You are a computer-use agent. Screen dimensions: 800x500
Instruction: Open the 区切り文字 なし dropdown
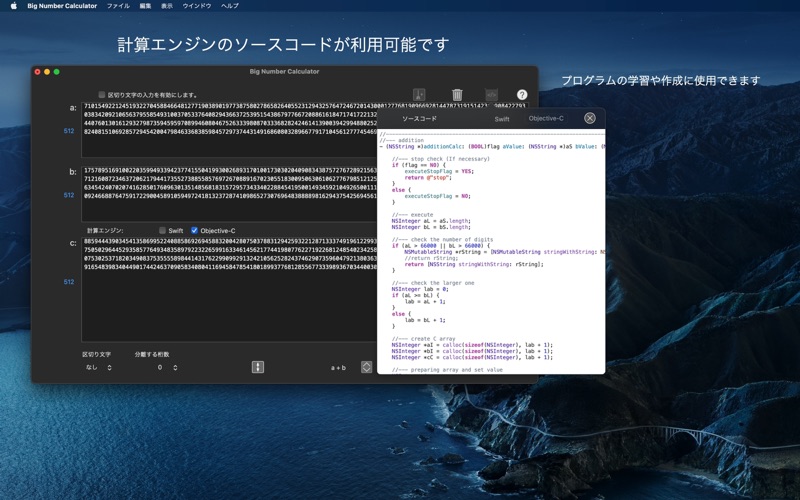[98, 367]
